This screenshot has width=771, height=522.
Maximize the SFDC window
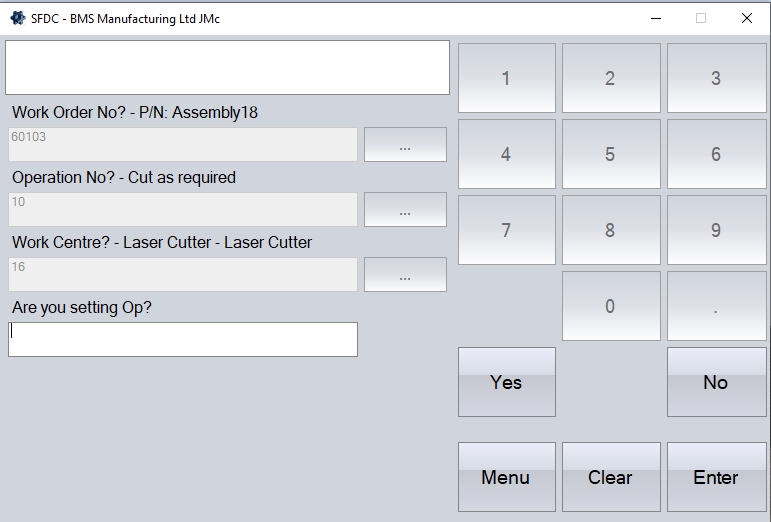click(x=701, y=17)
